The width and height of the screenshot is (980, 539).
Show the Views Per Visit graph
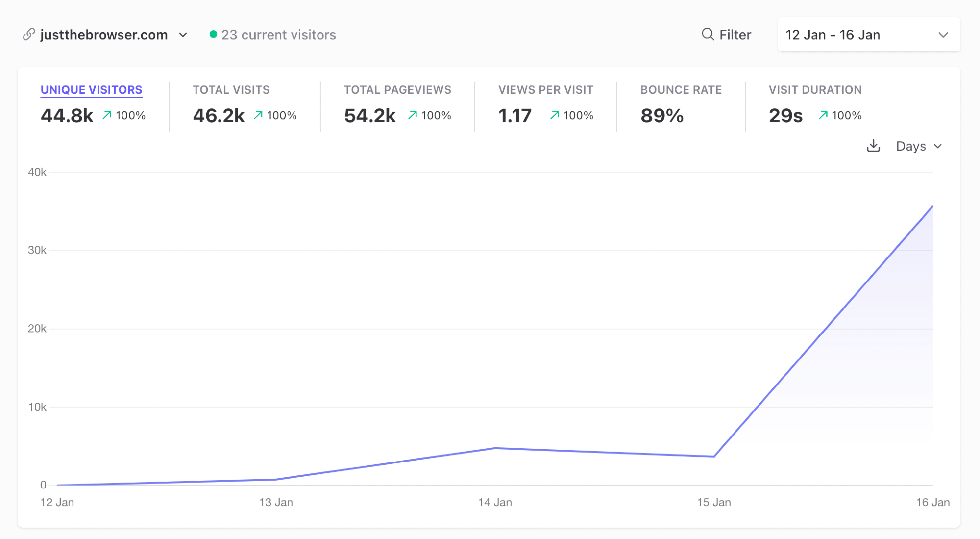coord(545,90)
